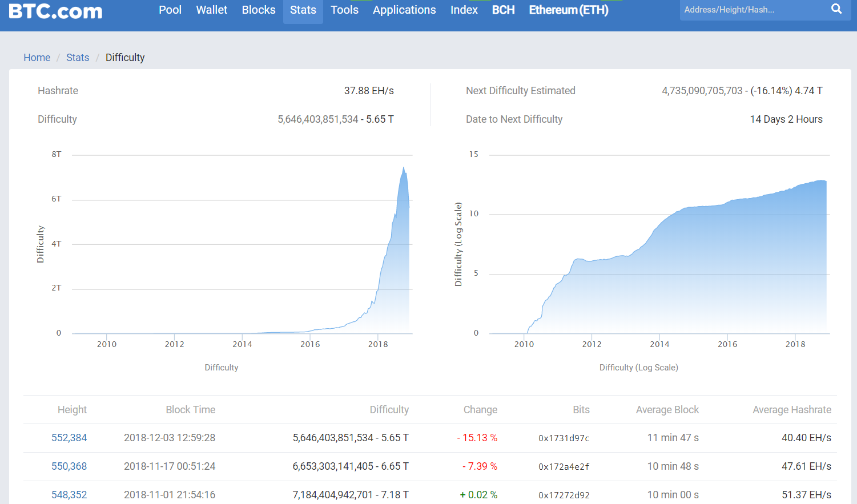The image size is (857, 504).
Task: Click the peak of the Difficulty chart
Action: pyautogui.click(x=404, y=168)
